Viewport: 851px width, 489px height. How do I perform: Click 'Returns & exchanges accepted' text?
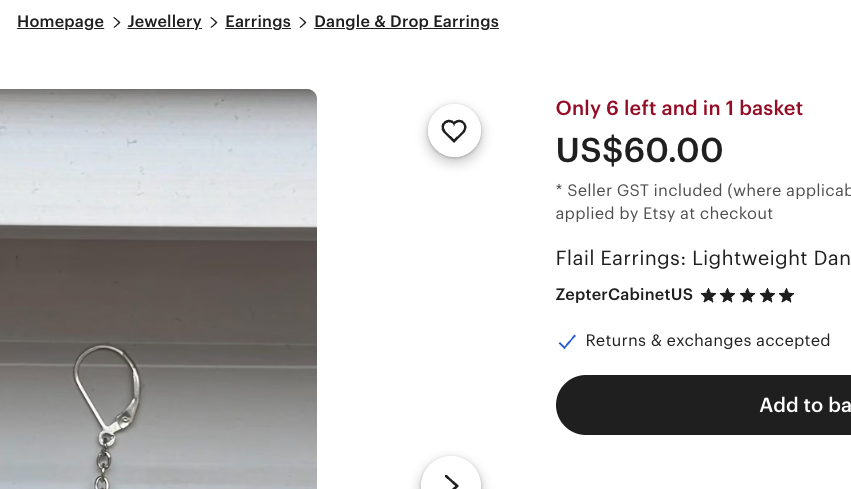tap(707, 341)
